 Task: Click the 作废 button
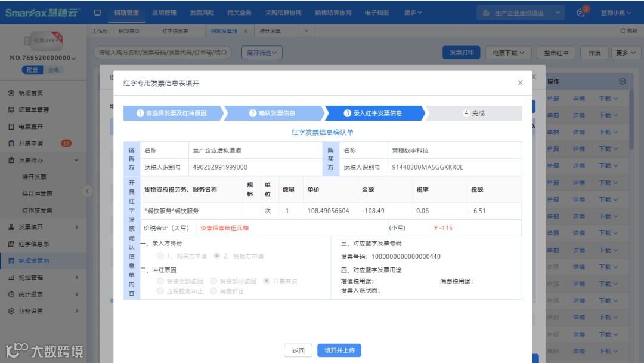[595, 53]
